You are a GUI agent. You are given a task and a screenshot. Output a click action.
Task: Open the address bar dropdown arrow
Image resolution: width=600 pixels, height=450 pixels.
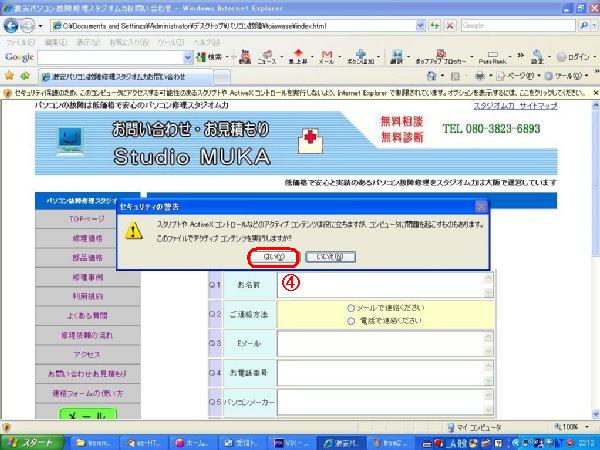pos(420,26)
